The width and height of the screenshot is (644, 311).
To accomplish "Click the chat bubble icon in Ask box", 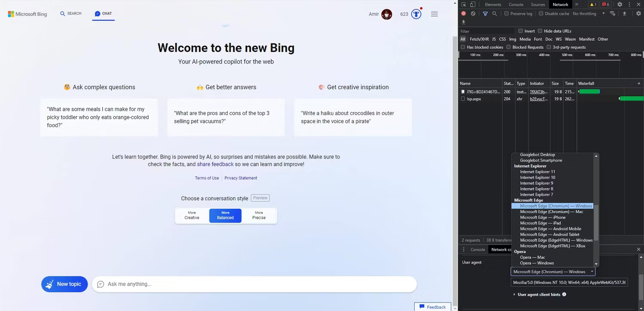I will coord(100,284).
